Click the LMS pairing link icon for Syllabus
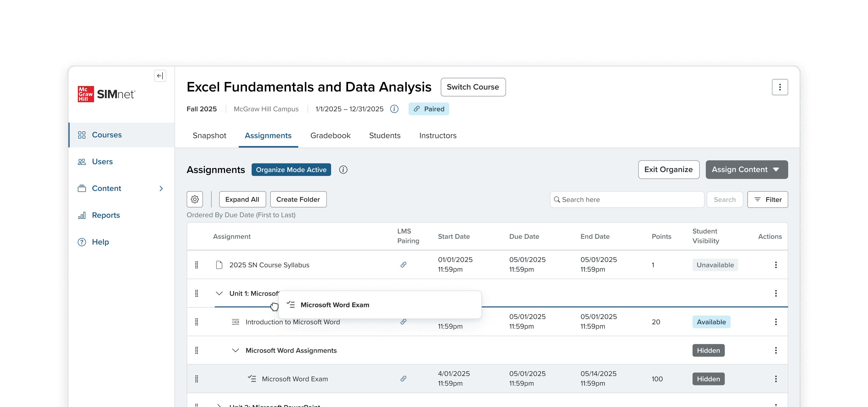Screen dimensions: 868x407 (403, 265)
